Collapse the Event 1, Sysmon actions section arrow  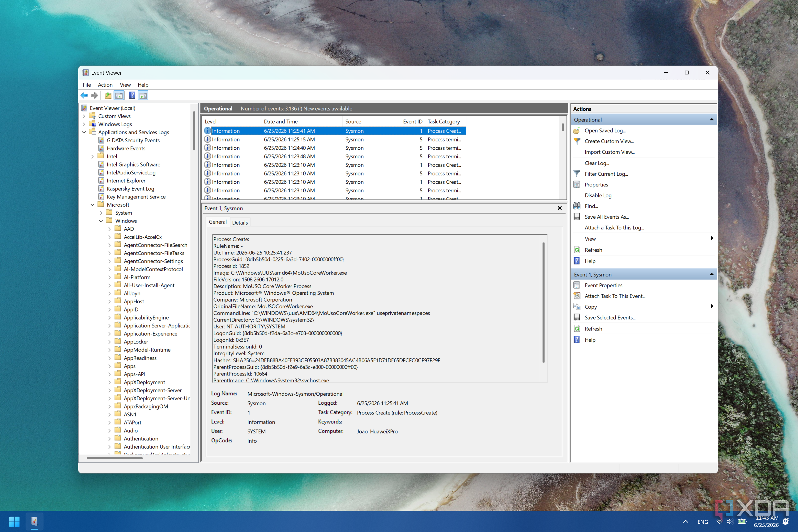coord(712,274)
